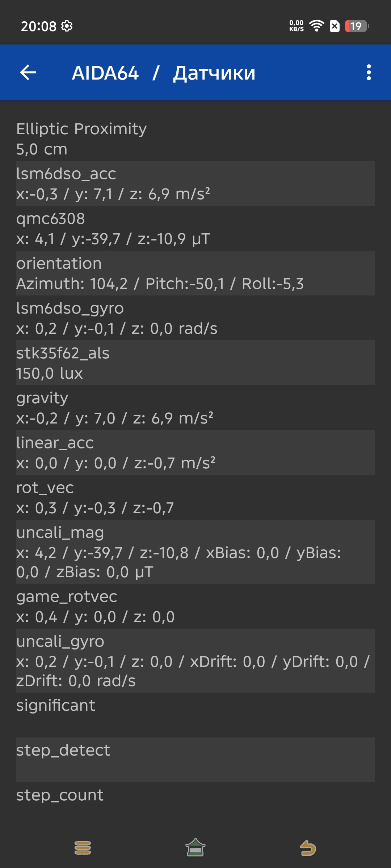This screenshot has width=391, height=868.
Task: Tap the back arrow in the header
Action: (x=28, y=73)
